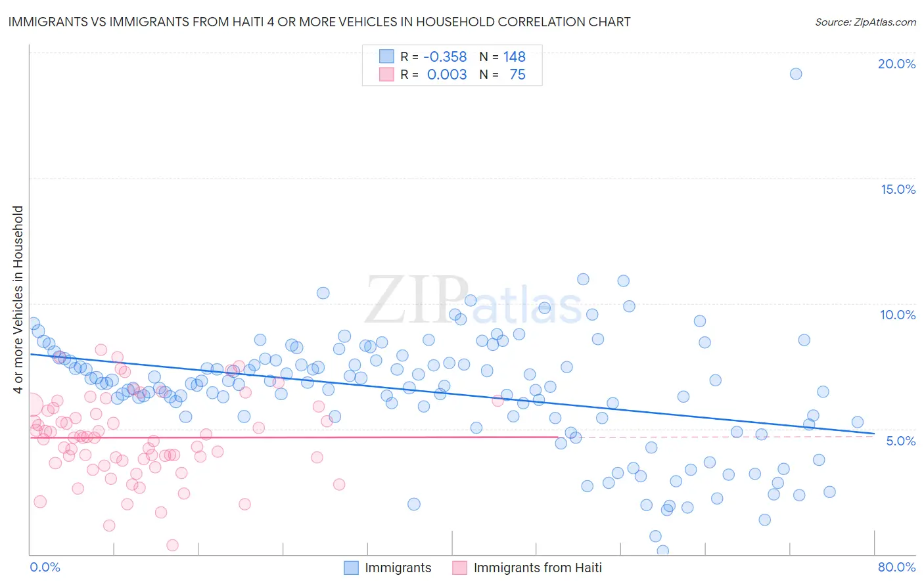
Task: Click the 15.0% y-axis label
Action: click(x=898, y=189)
